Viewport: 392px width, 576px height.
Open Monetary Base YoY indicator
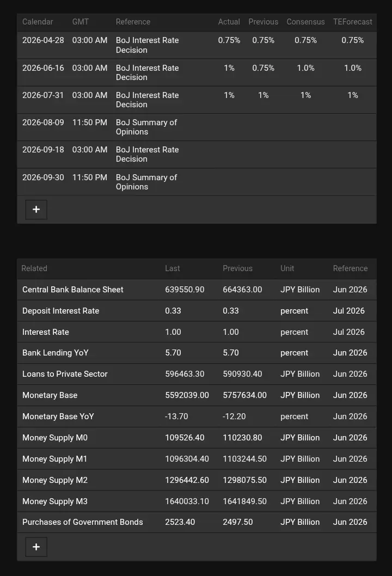tap(58, 416)
